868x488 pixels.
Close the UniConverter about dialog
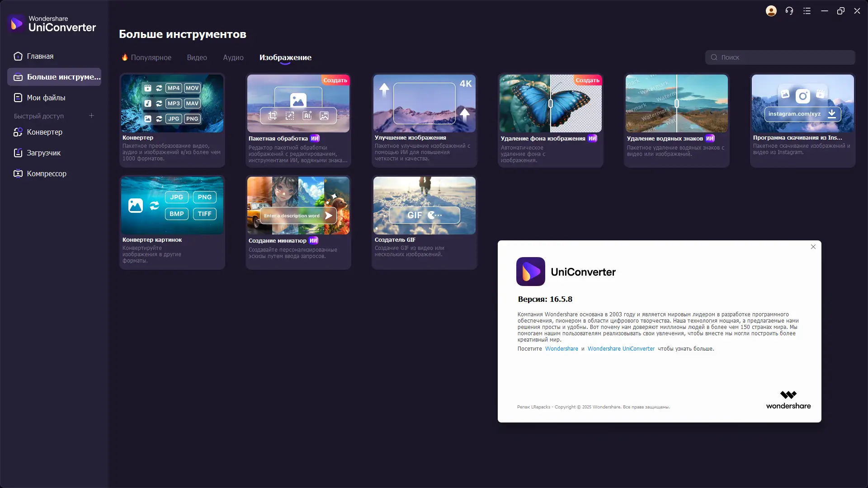point(813,247)
